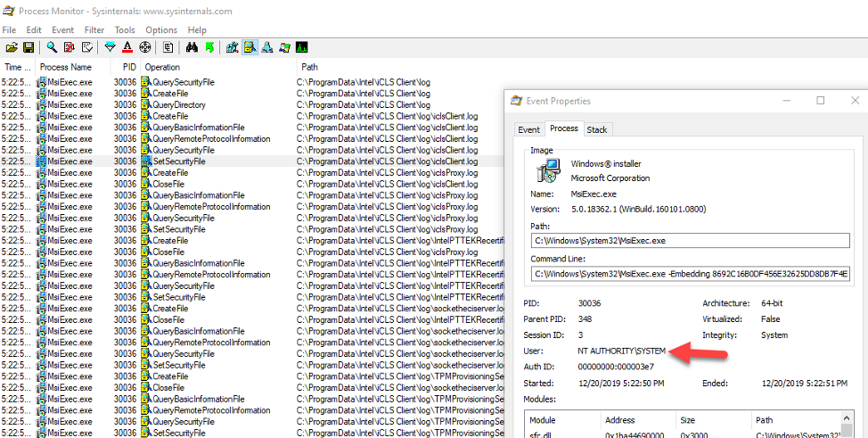Click the modules list scrollbar up arrow
The height and width of the screenshot is (438, 868).
[x=847, y=417]
